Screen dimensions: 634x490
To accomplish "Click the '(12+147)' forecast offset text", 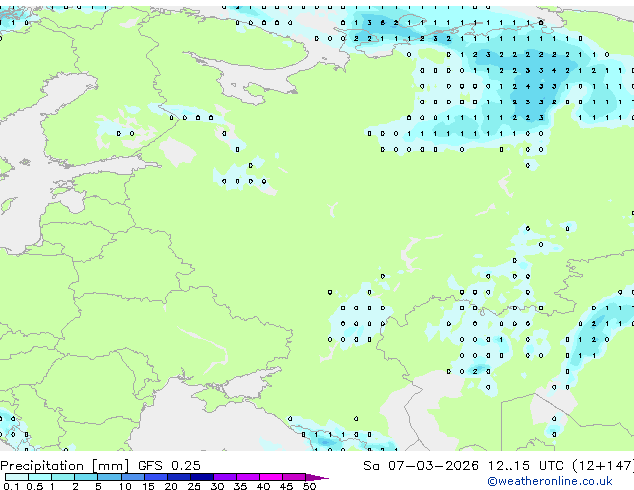I will [x=603, y=466].
